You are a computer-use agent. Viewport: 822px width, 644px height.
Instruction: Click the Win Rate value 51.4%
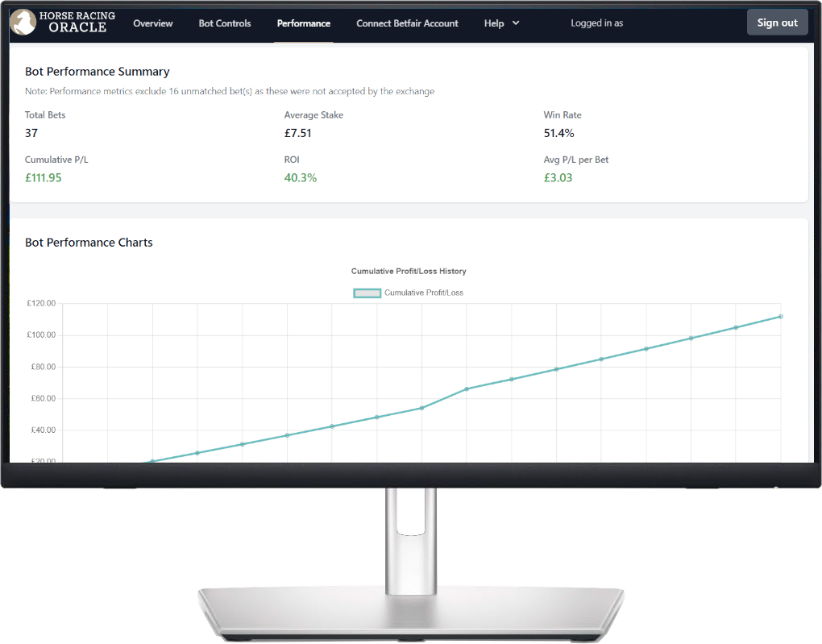tap(558, 133)
